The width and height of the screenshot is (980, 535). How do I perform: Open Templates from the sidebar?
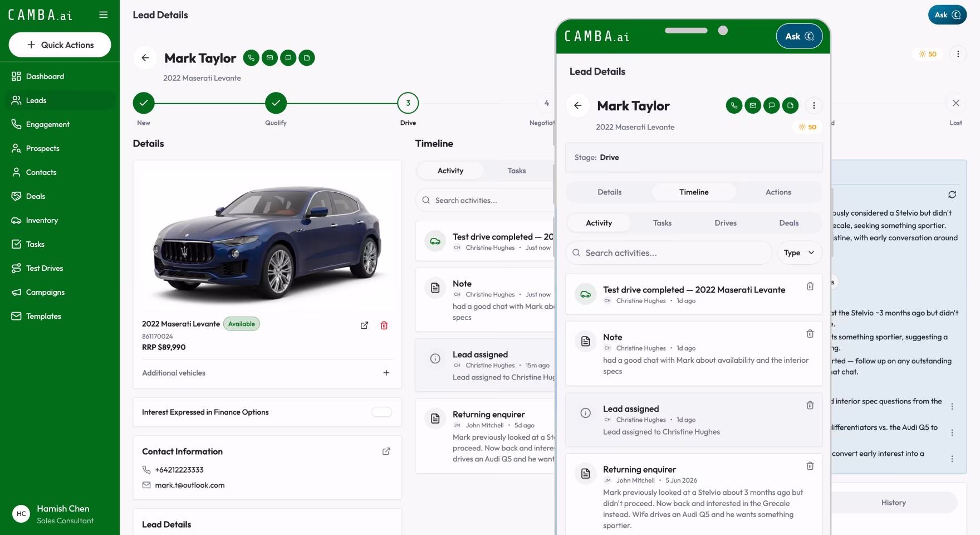point(60,316)
